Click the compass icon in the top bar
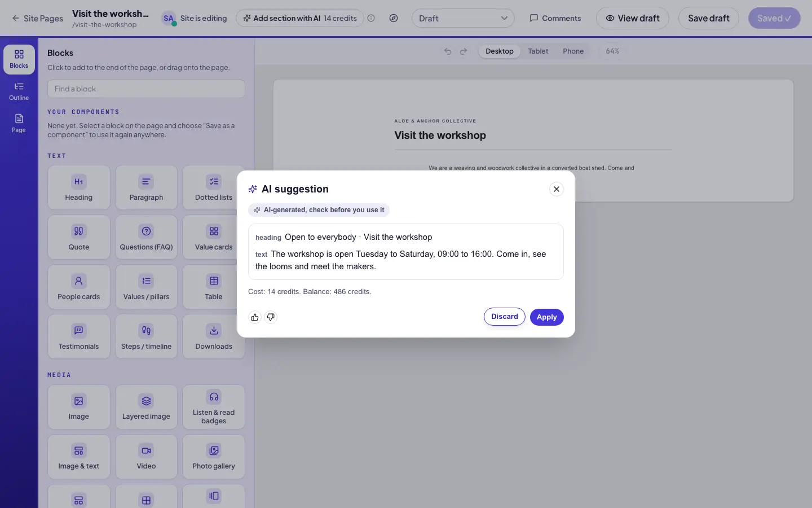Screen dimensions: 812x508 394,18
